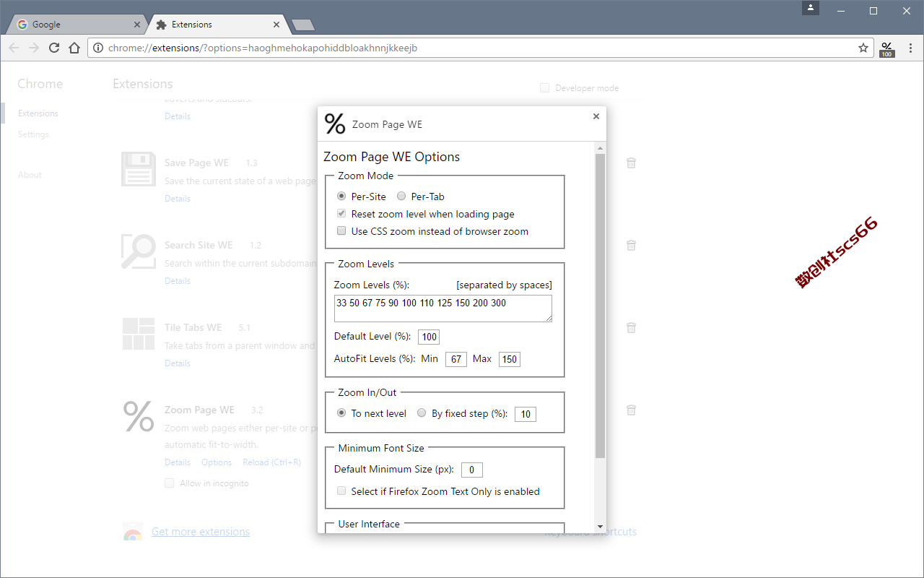This screenshot has height=578, width=924.
Task: Open Settings in Chrome sidebar
Action: 33,134
